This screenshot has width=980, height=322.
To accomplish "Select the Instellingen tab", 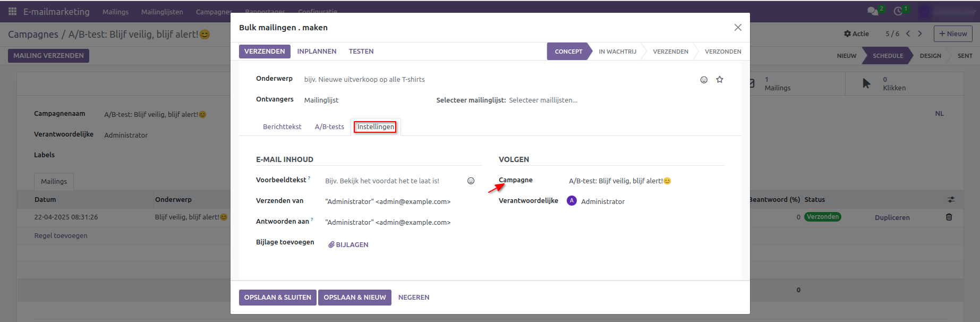I will pos(376,127).
